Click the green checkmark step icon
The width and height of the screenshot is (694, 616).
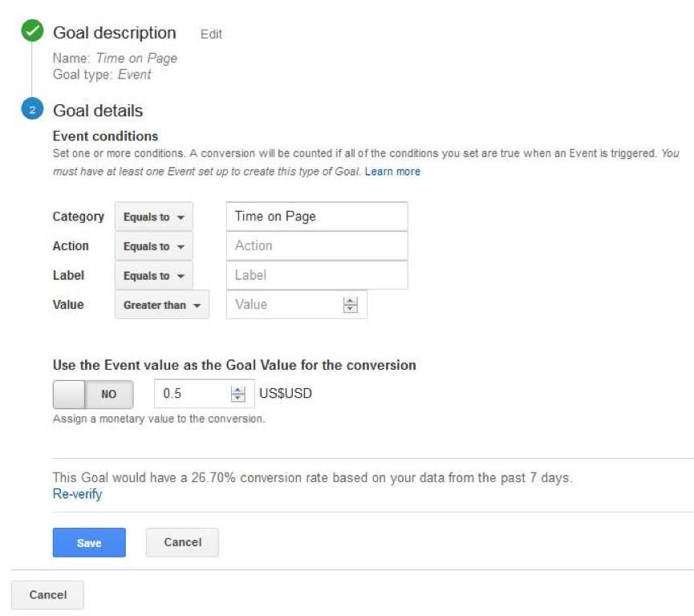[x=32, y=33]
